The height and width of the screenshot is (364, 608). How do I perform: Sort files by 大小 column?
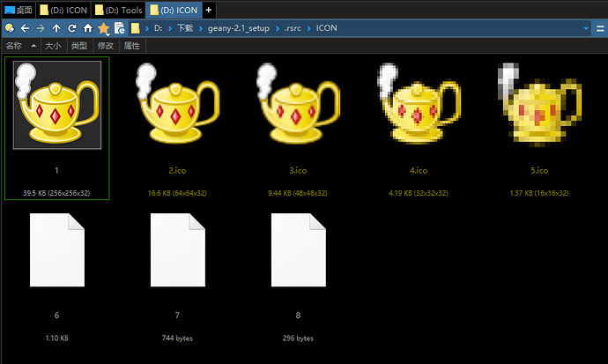coord(53,46)
